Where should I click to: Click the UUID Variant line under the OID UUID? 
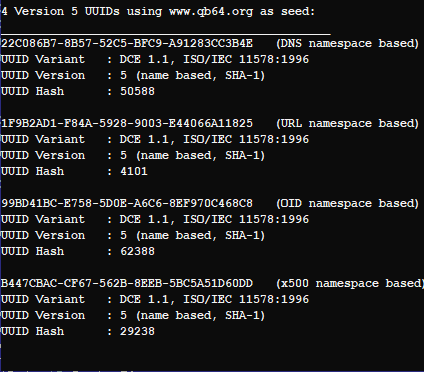155,220
